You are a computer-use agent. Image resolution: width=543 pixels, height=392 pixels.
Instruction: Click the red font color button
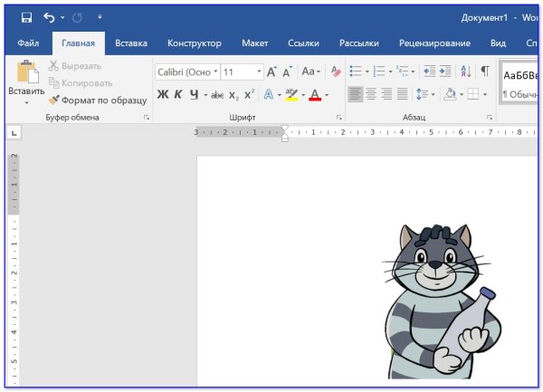coord(314,94)
